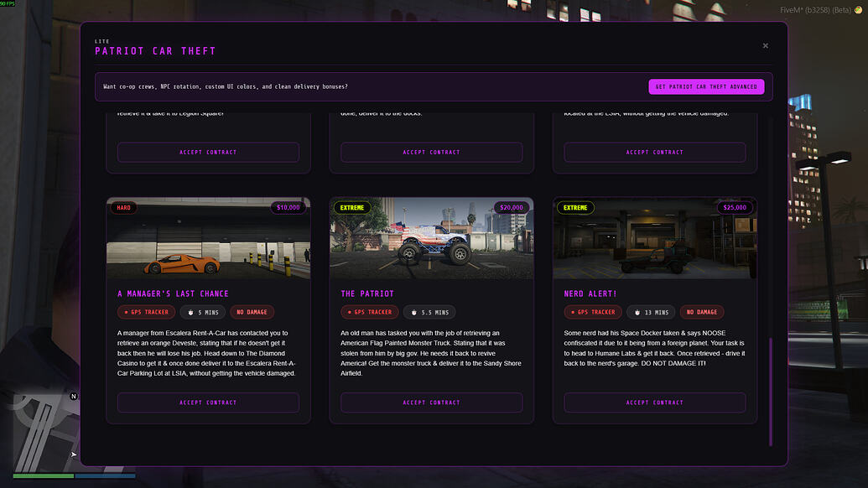This screenshot has height=488, width=868.
Task: Click EXTREME badge on The Patriot card
Action: (x=352, y=208)
